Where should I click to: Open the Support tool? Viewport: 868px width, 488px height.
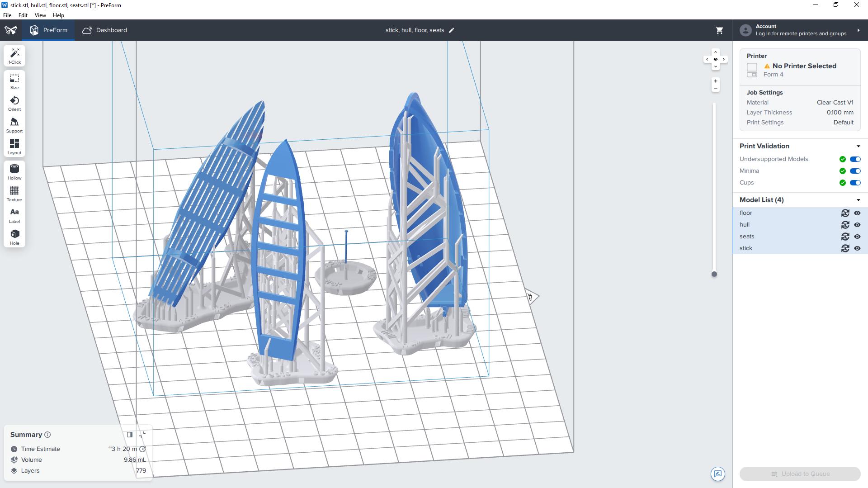click(14, 125)
